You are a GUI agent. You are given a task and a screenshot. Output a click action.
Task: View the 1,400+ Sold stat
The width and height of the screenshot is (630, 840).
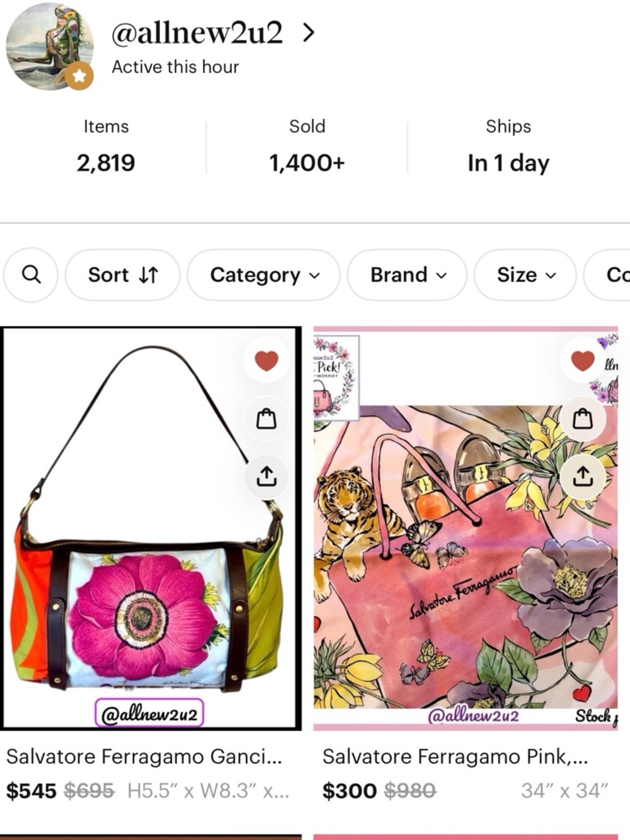pyautogui.click(x=307, y=146)
